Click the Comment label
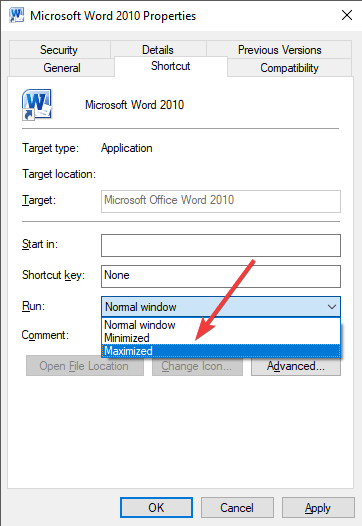The image size is (362, 526). point(45,335)
